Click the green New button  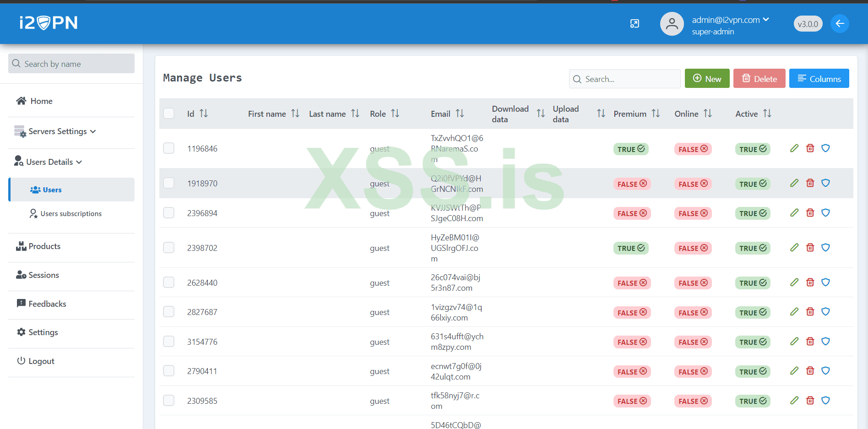point(707,78)
